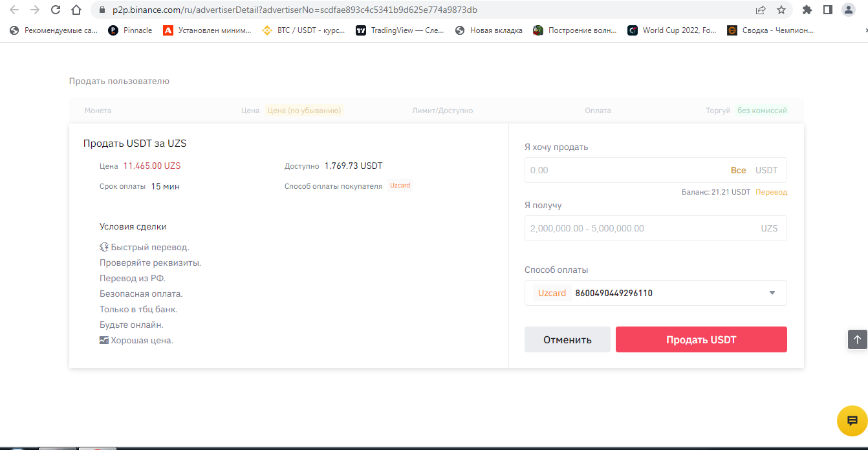Click the Хорошая цена terms line
The width and height of the screenshot is (868, 450).
[136, 340]
